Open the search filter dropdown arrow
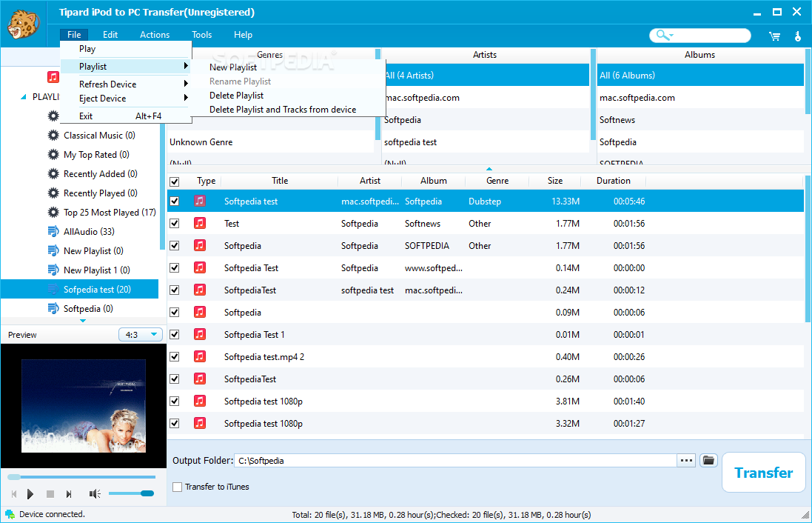812x523 pixels. pos(671,36)
